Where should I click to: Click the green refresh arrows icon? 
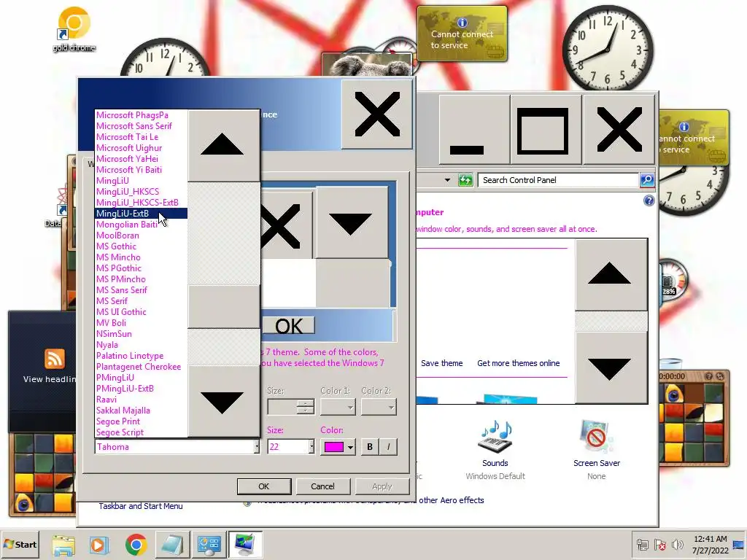(x=465, y=180)
